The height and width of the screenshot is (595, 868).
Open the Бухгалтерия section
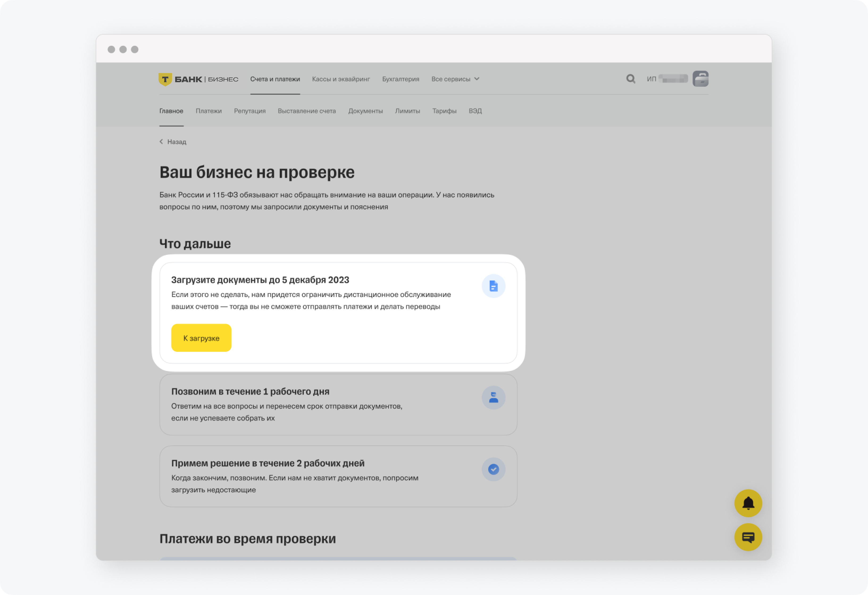[400, 79]
